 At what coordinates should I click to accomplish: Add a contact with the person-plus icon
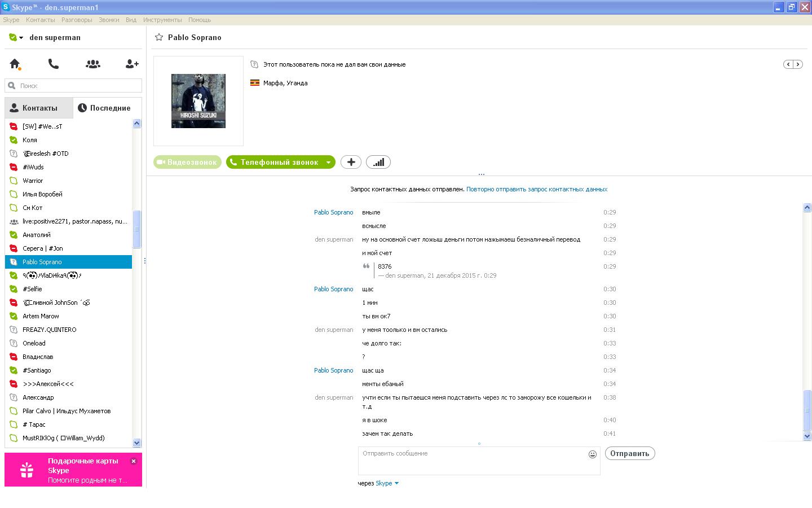tap(132, 64)
